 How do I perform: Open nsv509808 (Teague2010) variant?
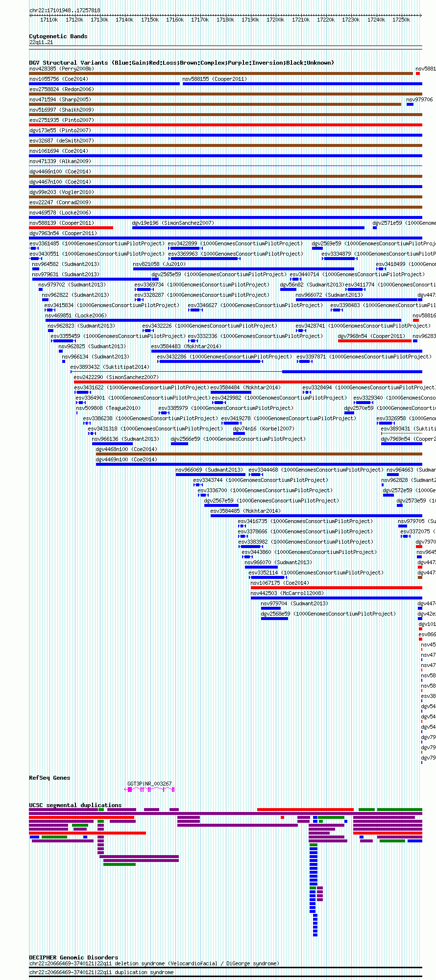[108, 408]
